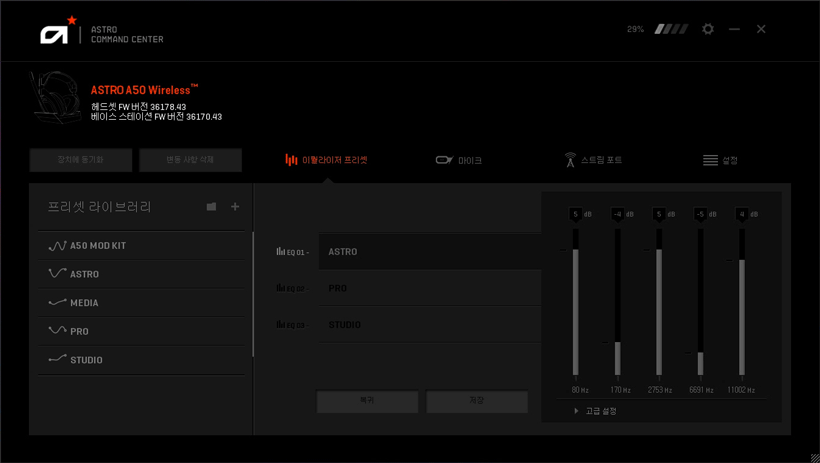Switch to the 설정 tab
Viewport: 820px width, 463px height.
point(720,160)
